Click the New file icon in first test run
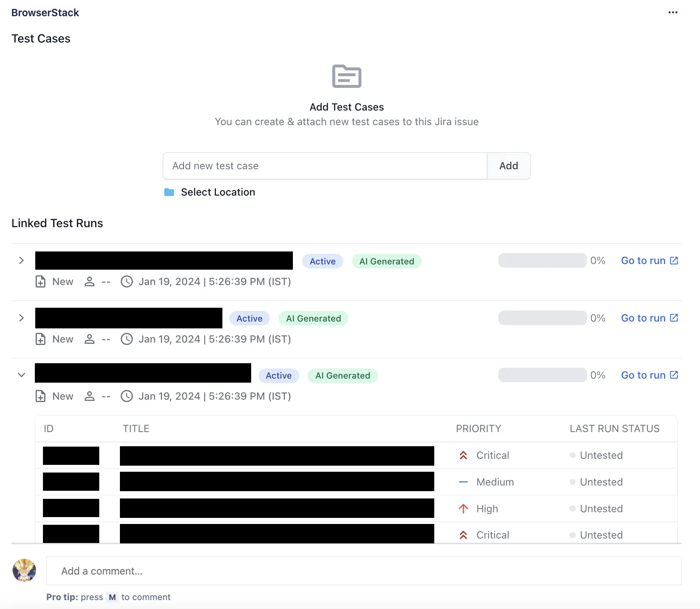This screenshot has height=609, width=700. point(41,281)
